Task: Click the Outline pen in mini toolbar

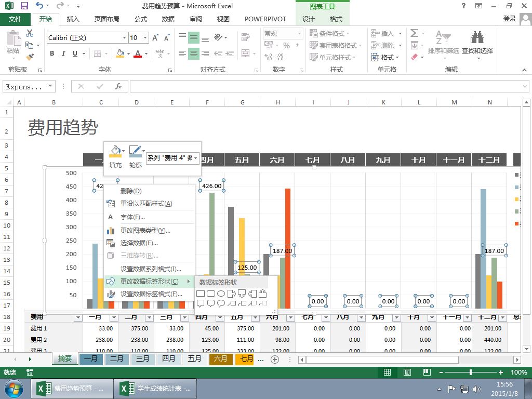Action: 136,152
